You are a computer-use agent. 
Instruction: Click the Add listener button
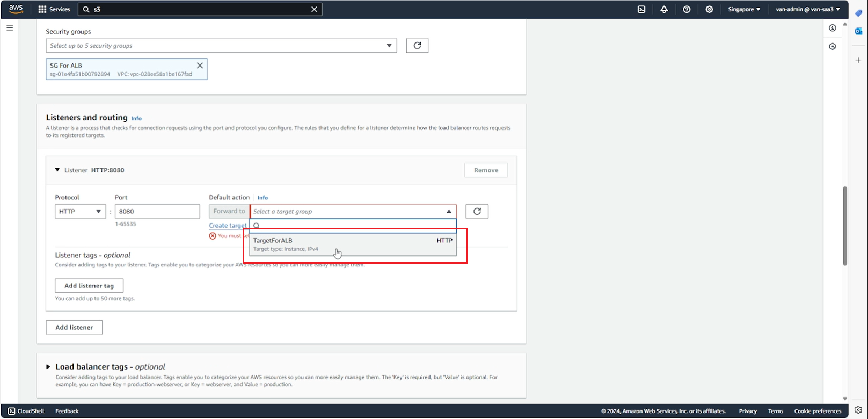(74, 327)
